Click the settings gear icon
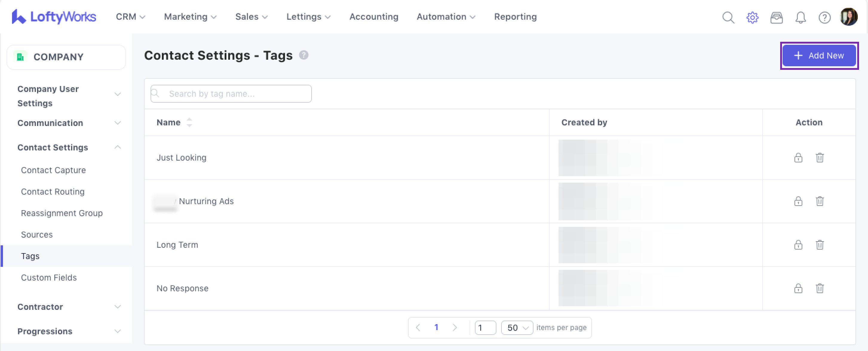Image resolution: width=868 pixels, height=351 pixels. pos(752,17)
